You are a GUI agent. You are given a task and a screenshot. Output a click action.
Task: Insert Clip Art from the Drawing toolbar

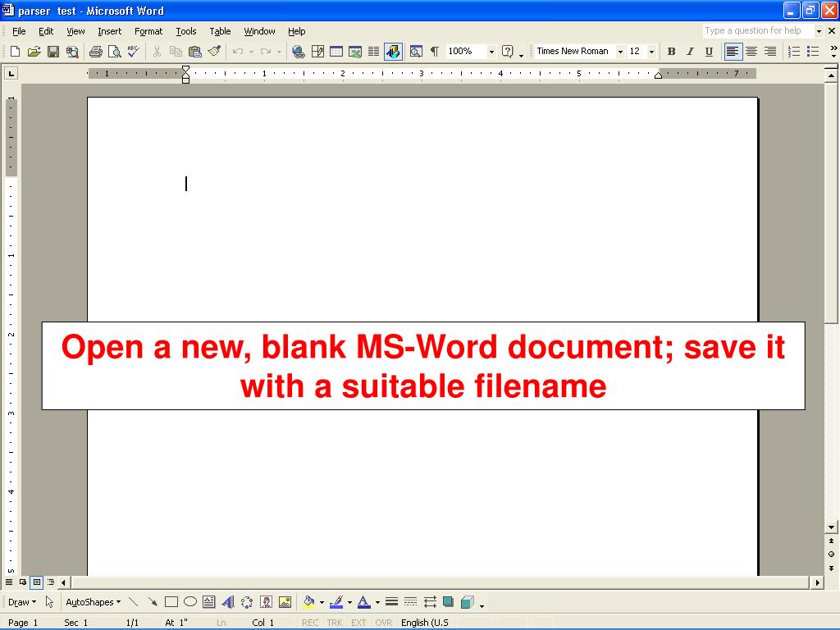pyautogui.click(x=266, y=602)
